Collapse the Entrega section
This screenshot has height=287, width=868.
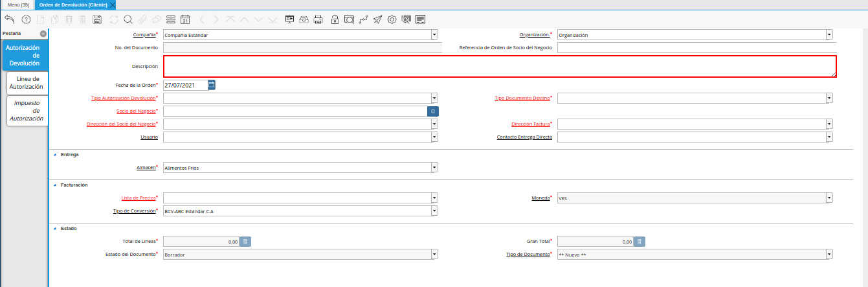[x=54, y=155]
